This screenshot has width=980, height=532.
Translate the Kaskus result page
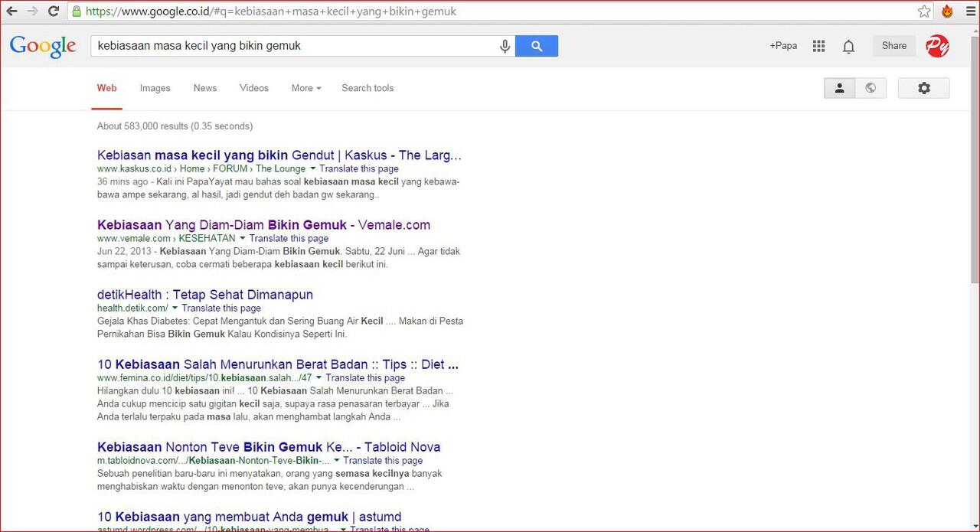[359, 168]
